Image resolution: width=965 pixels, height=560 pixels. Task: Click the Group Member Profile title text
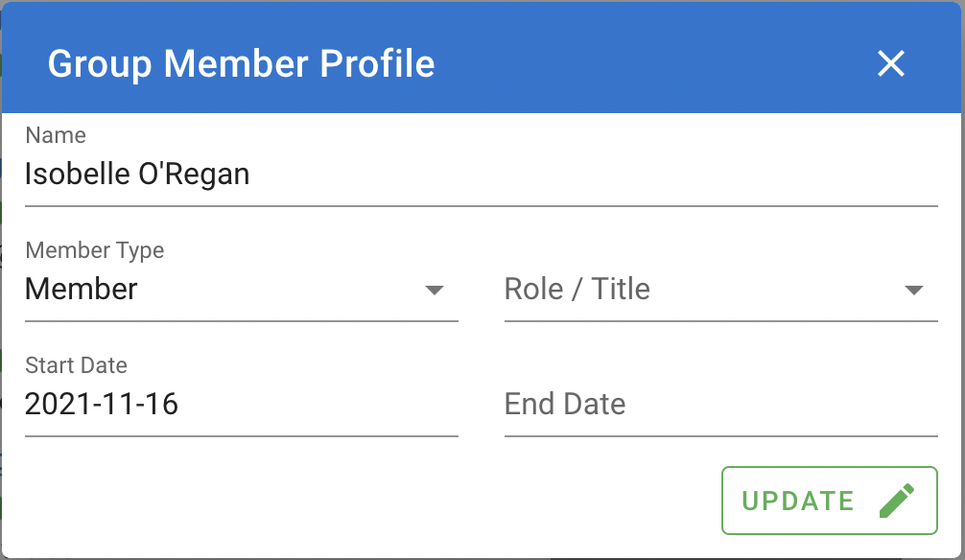[x=242, y=63]
